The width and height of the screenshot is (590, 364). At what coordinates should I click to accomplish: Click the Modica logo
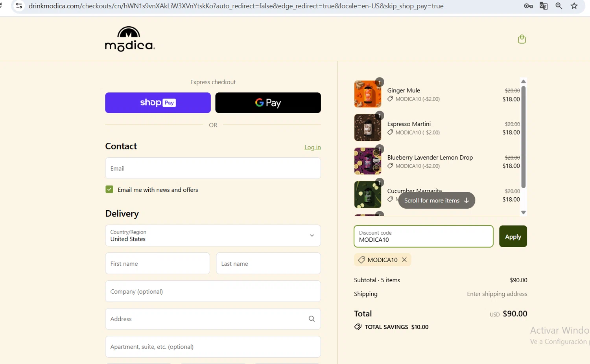click(130, 39)
